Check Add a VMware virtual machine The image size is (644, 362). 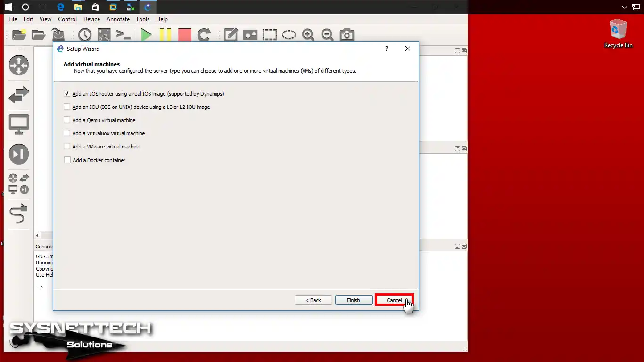pyautogui.click(x=67, y=147)
